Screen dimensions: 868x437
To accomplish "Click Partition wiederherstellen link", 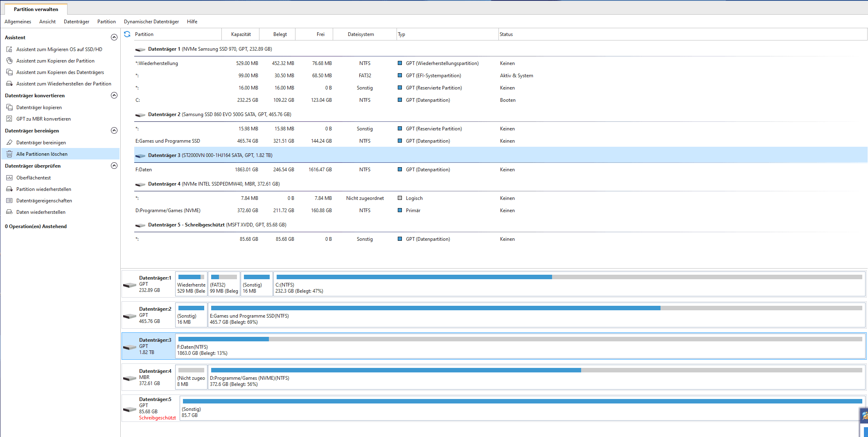I will pyautogui.click(x=44, y=189).
